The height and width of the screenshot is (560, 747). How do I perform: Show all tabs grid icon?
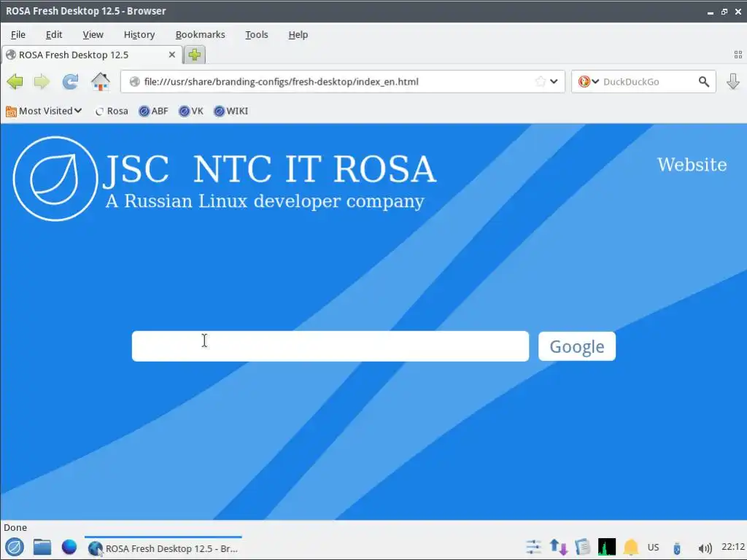pyautogui.click(x=738, y=55)
